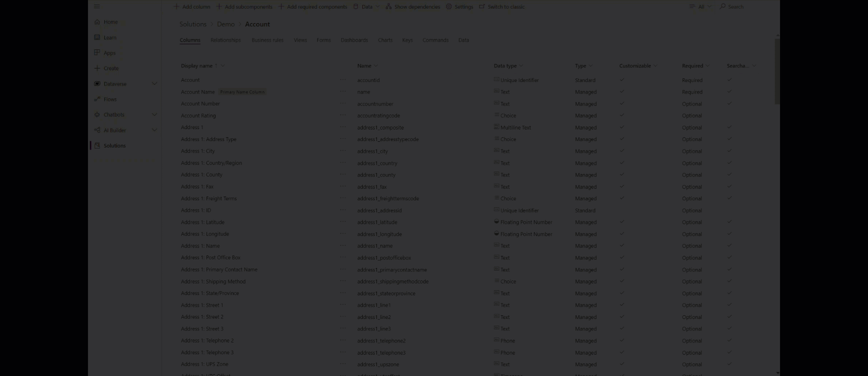Open more options for Account Number row

click(343, 103)
